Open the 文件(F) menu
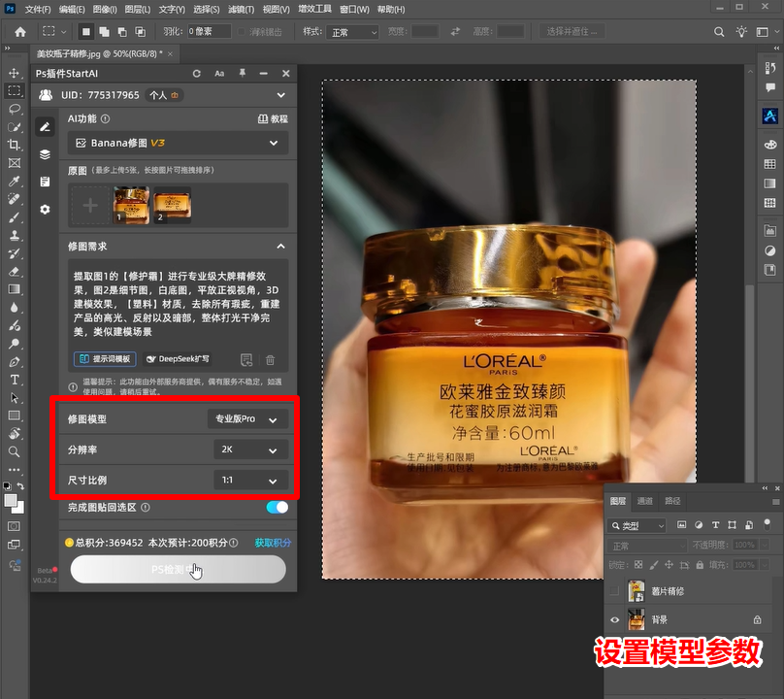Screen dimensions: 784x699 [x=38, y=9]
